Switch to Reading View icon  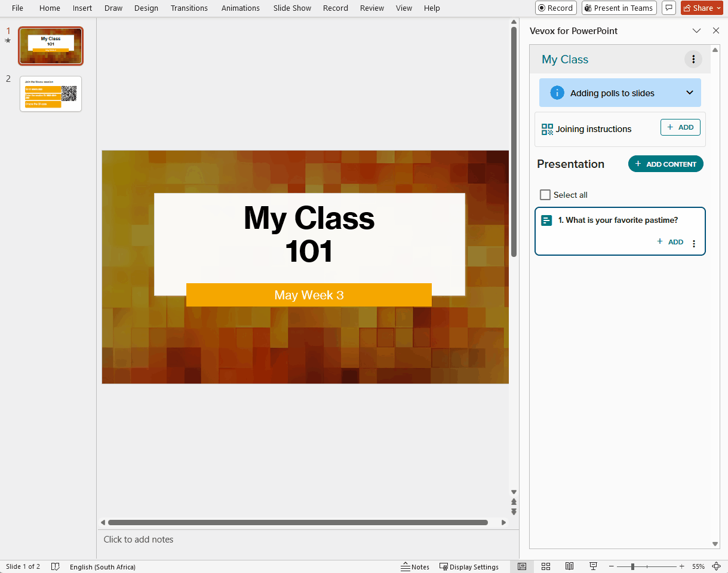pos(569,566)
